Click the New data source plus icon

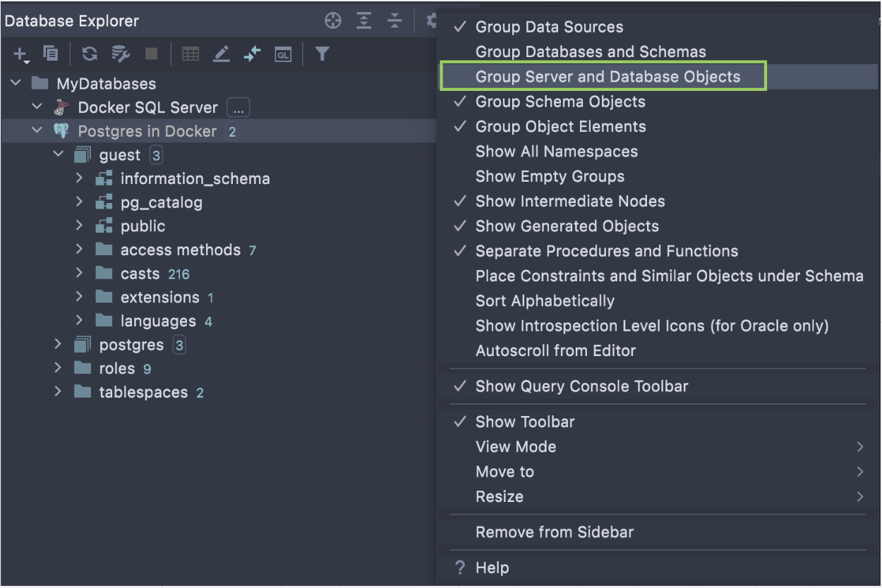pos(20,54)
